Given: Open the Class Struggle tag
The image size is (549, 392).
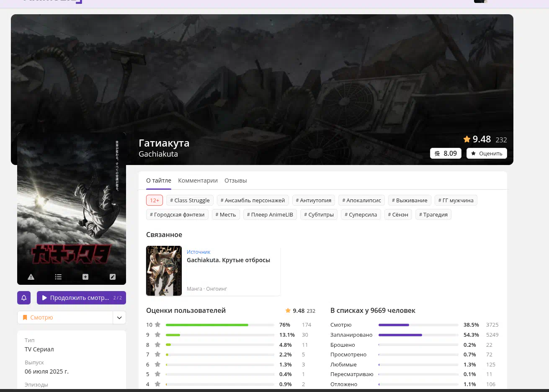Looking at the screenshot, I should tap(190, 200).
